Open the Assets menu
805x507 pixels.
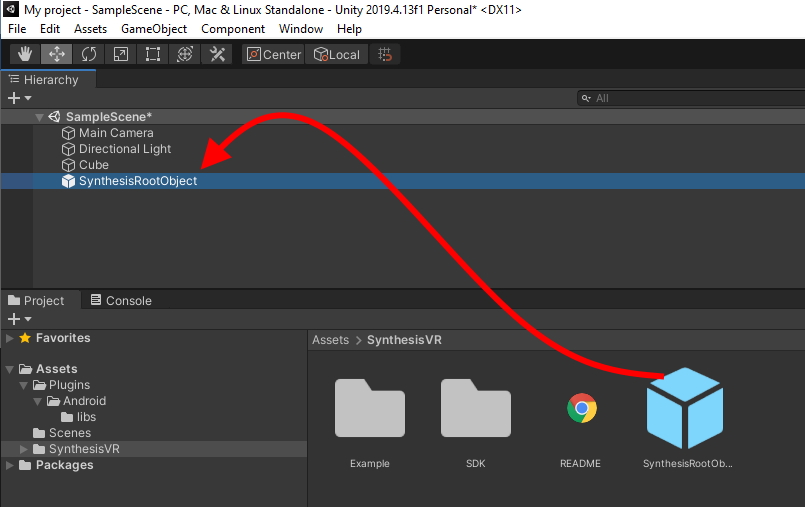pyautogui.click(x=90, y=29)
